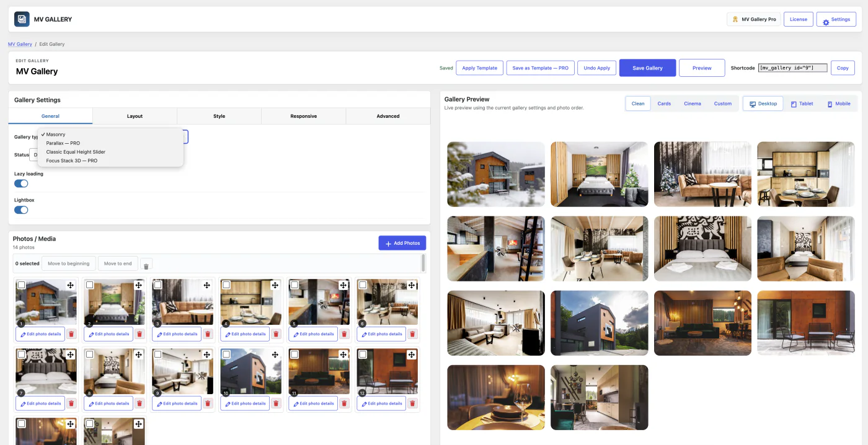The width and height of the screenshot is (868, 445).
Task: Open the General settings tab
Action: [x=50, y=116]
